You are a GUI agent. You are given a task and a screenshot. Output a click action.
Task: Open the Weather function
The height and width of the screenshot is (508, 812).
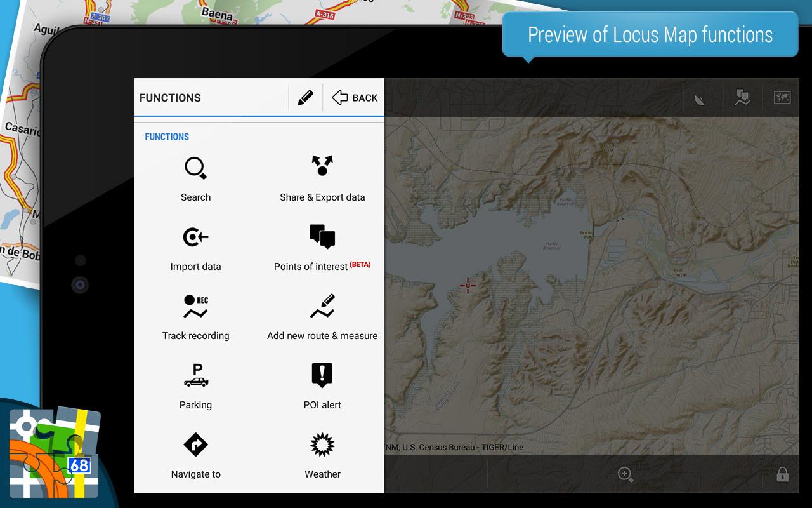pyautogui.click(x=322, y=445)
